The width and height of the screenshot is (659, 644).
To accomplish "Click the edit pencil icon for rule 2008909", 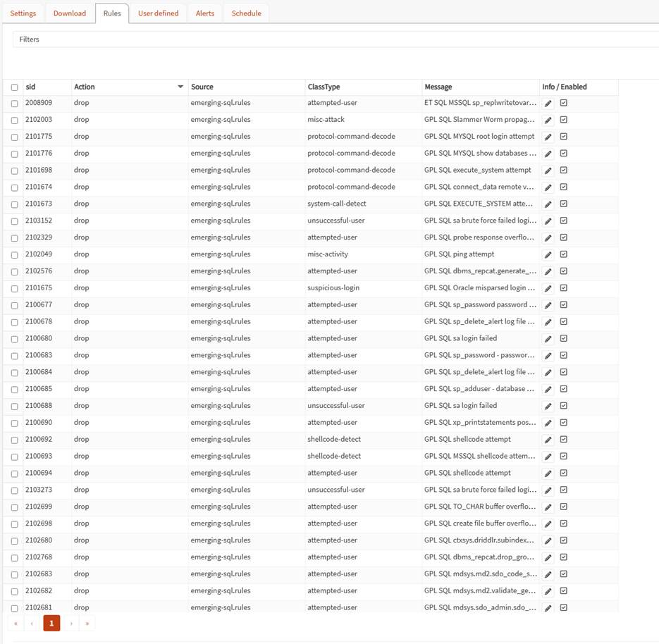I will pos(548,103).
